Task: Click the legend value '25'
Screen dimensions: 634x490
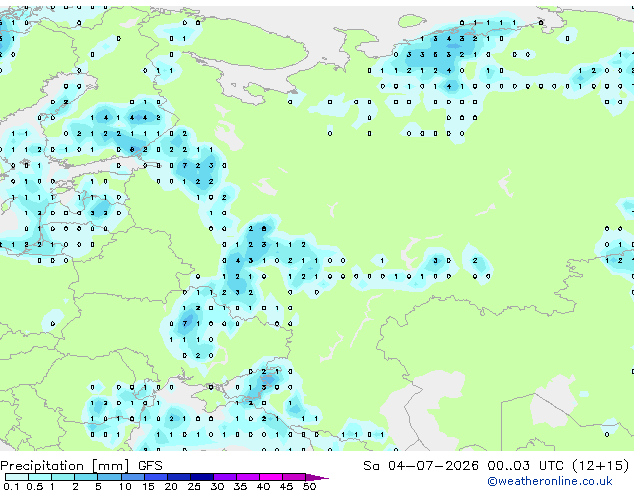Action: [x=194, y=486]
